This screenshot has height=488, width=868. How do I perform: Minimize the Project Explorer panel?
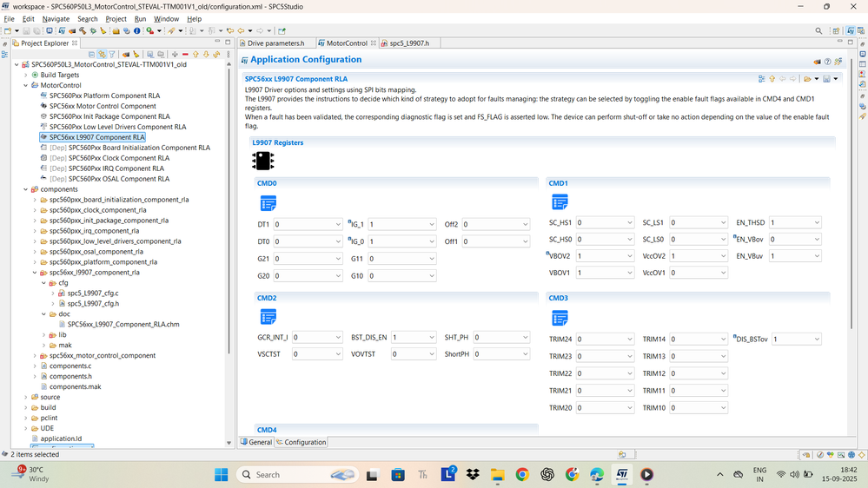pyautogui.click(x=217, y=43)
